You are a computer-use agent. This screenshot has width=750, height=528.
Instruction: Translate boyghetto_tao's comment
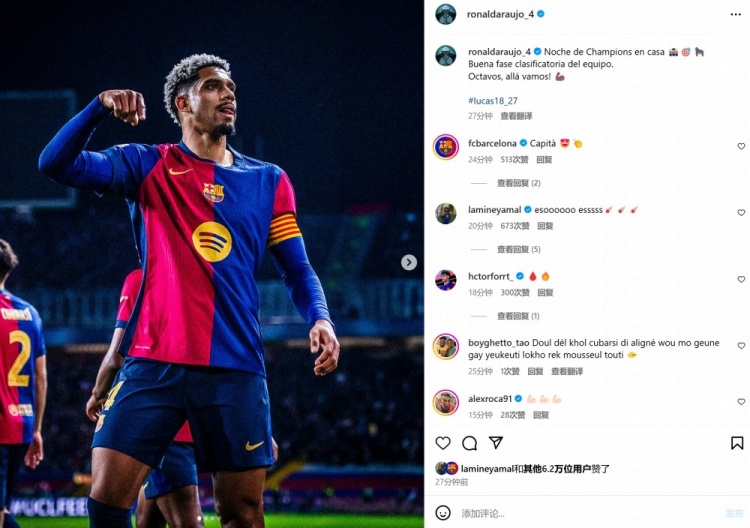(x=567, y=371)
